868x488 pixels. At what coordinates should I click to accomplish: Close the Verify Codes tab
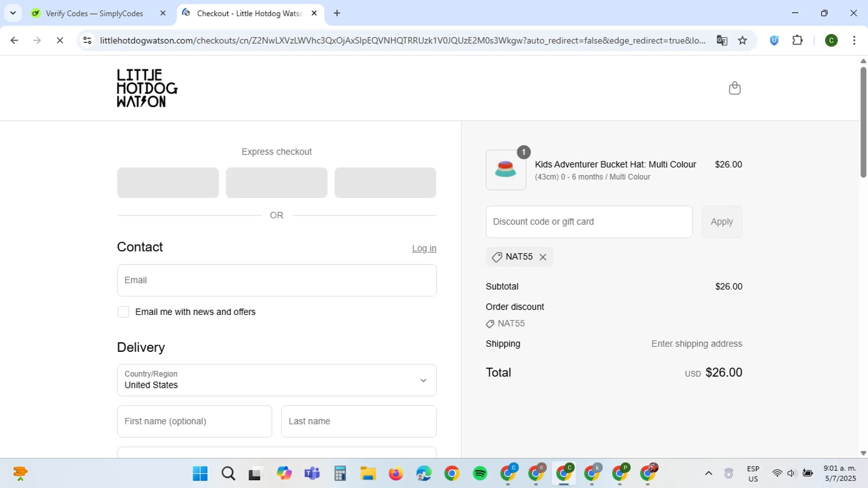click(x=163, y=13)
